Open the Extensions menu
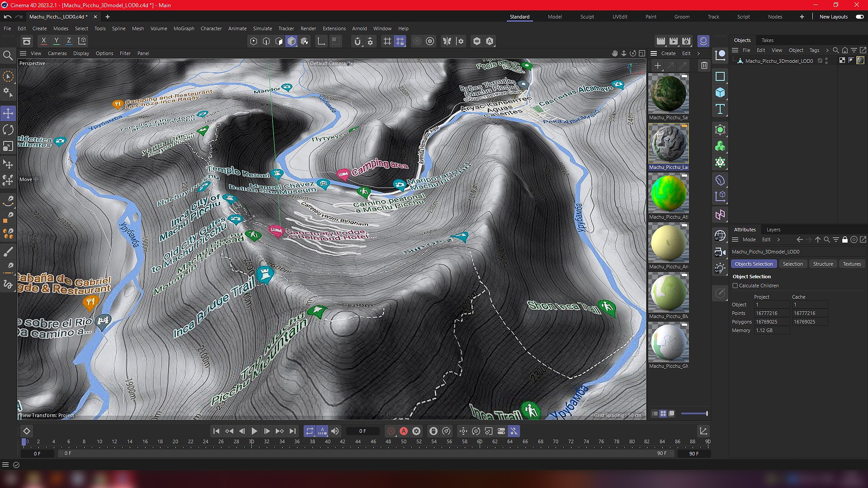This screenshot has width=868, height=488. pyautogui.click(x=334, y=28)
